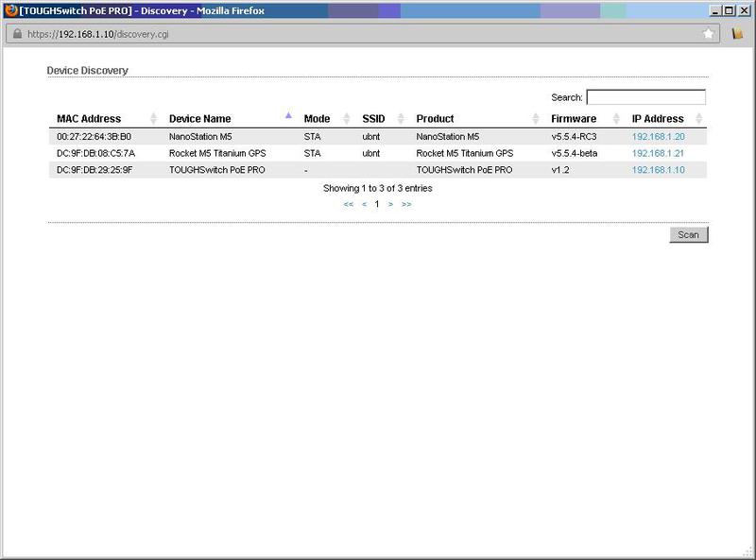
Task: Click firmware value v5.5.4-beta
Action: point(575,153)
